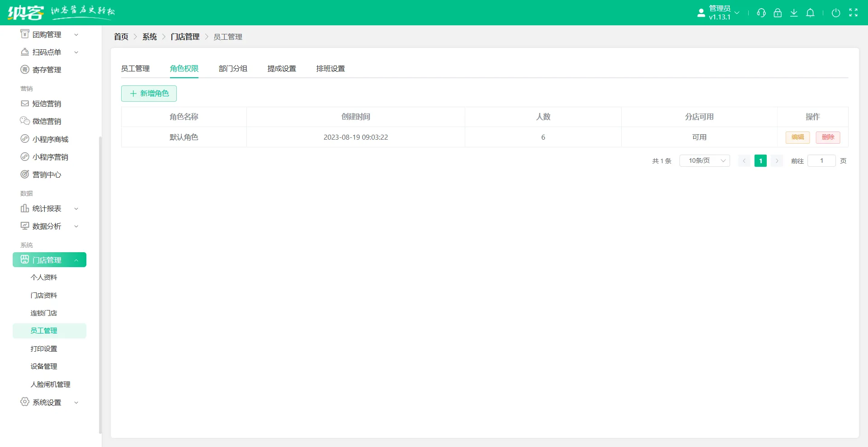The image size is (868, 447).
Task: Click 编辑 to edit 默认角色
Action: [797, 137]
